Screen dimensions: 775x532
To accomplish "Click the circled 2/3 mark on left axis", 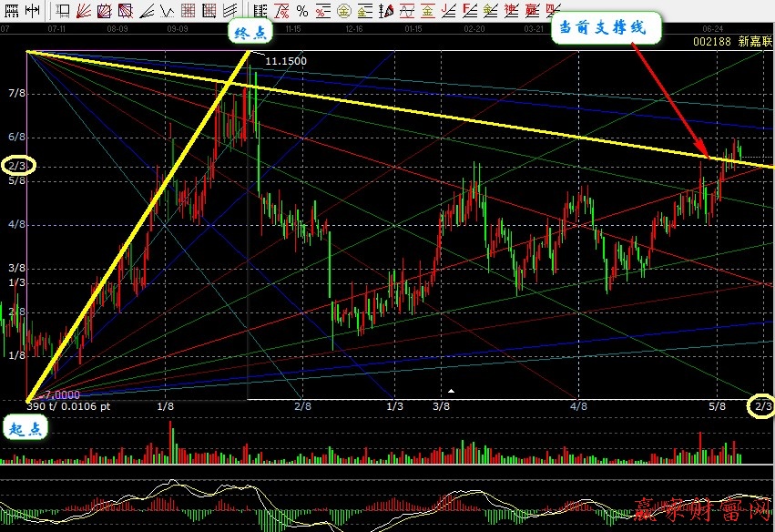I will (18, 166).
